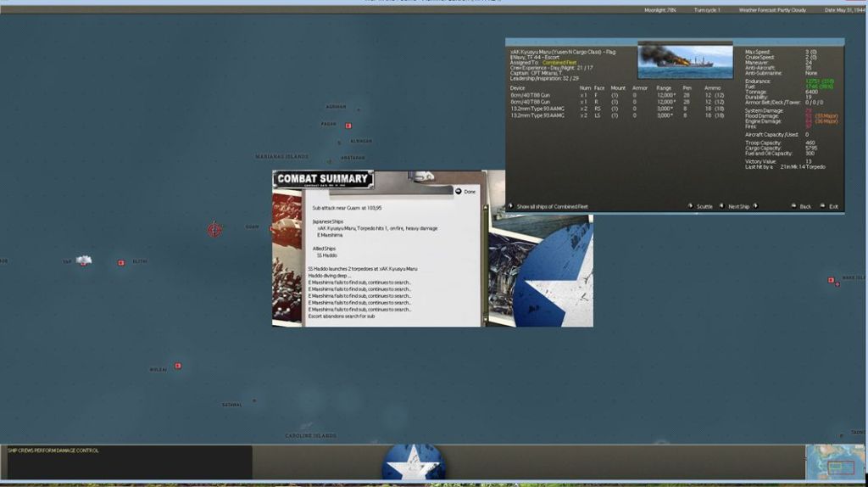Select the Woleai base marker
This screenshot has height=487, width=868.
tap(178, 366)
